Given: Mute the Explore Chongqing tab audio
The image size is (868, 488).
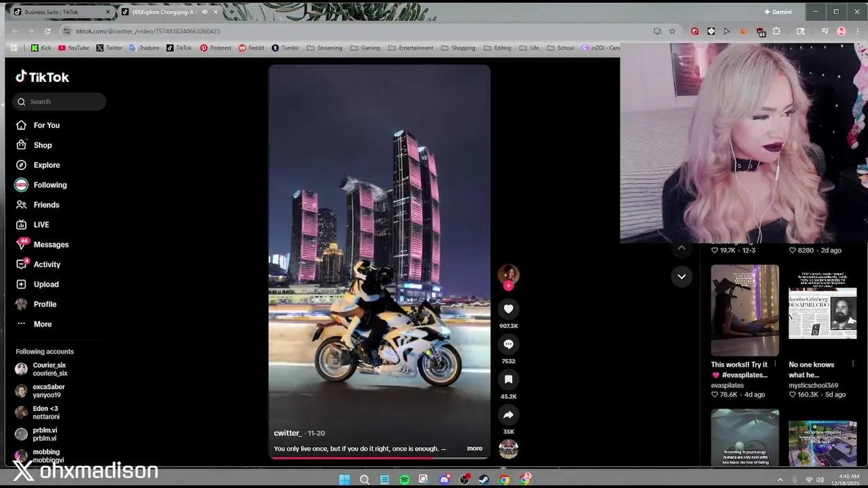Looking at the screenshot, I should click(x=205, y=12).
